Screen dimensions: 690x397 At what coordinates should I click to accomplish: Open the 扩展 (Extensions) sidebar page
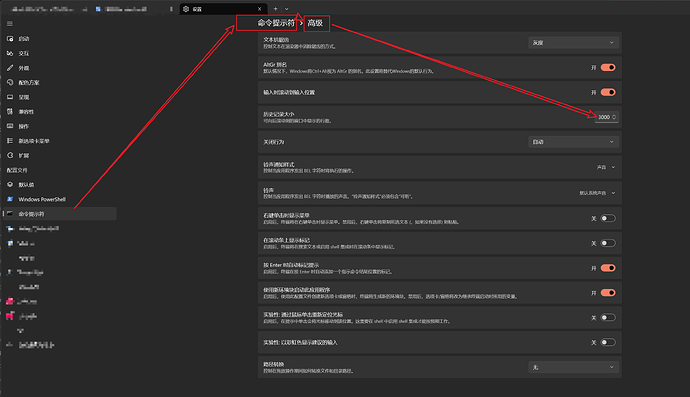click(58, 155)
